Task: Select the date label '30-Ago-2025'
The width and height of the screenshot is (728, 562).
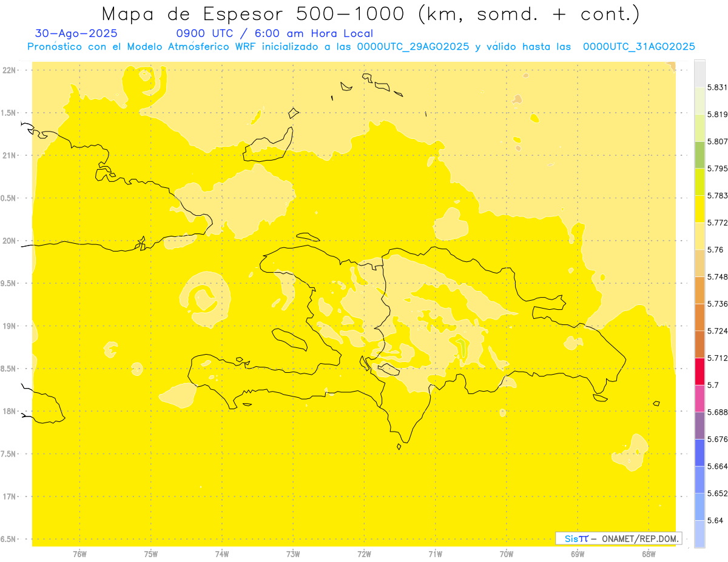Action: tap(76, 34)
